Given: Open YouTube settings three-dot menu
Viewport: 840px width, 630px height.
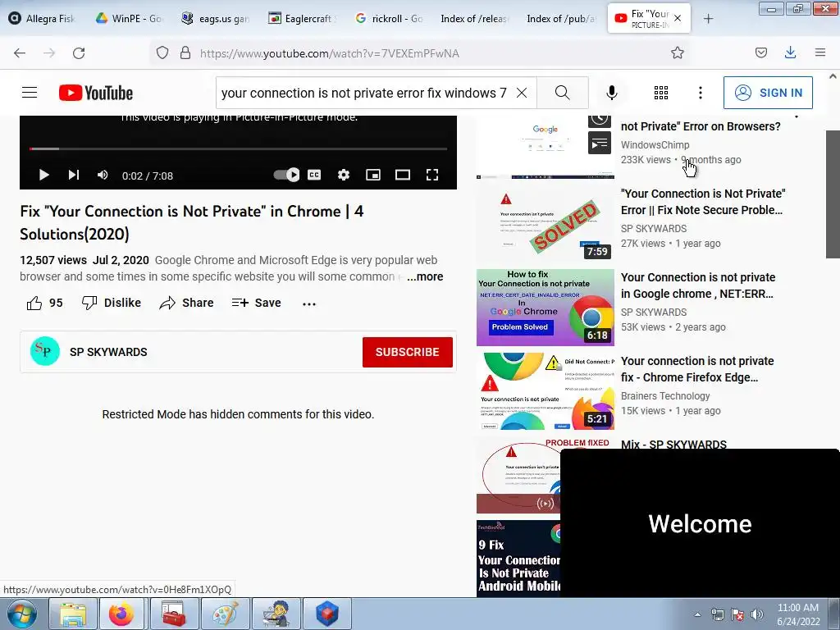Looking at the screenshot, I should point(701,93).
